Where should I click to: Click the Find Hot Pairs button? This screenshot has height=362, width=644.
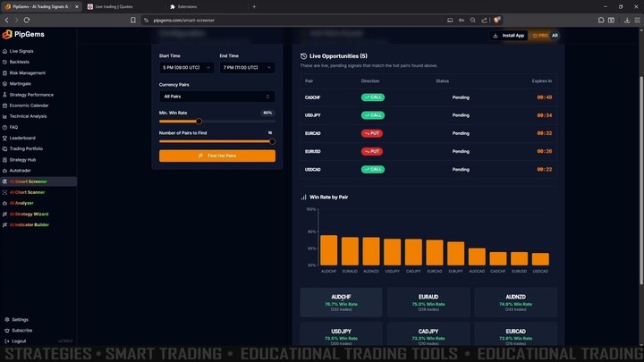pos(217,156)
